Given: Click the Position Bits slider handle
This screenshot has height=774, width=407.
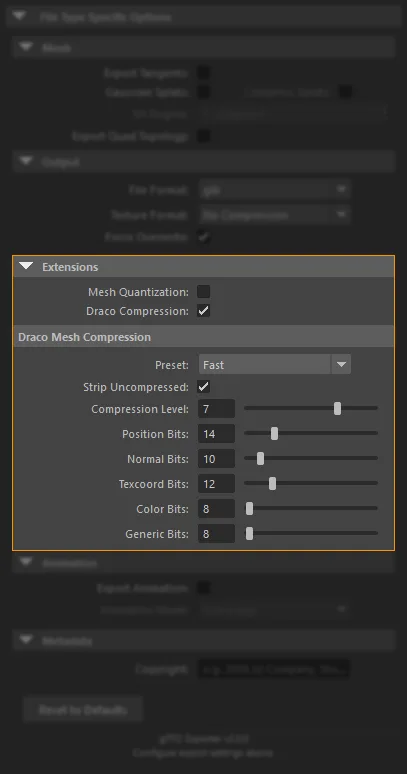Looking at the screenshot, I should tap(274, 433).
